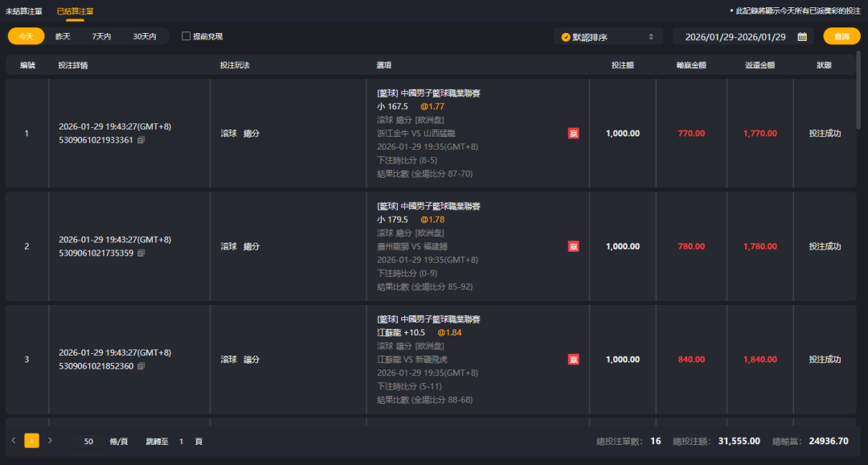The image size is (868, 465).
Task: Click red win badge on row 1
Action: 573,134
